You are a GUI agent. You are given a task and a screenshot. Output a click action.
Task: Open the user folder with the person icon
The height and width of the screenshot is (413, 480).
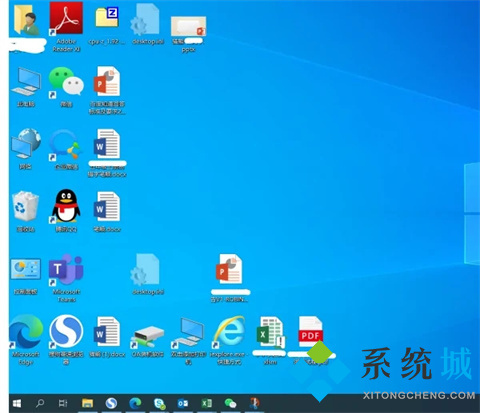(x=27, y=20)
